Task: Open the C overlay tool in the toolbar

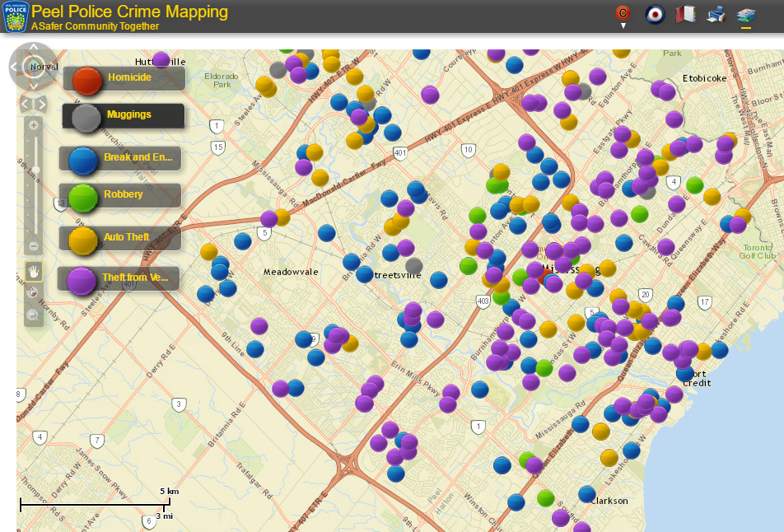Action: pyautogui.click(x=622, y=13)
